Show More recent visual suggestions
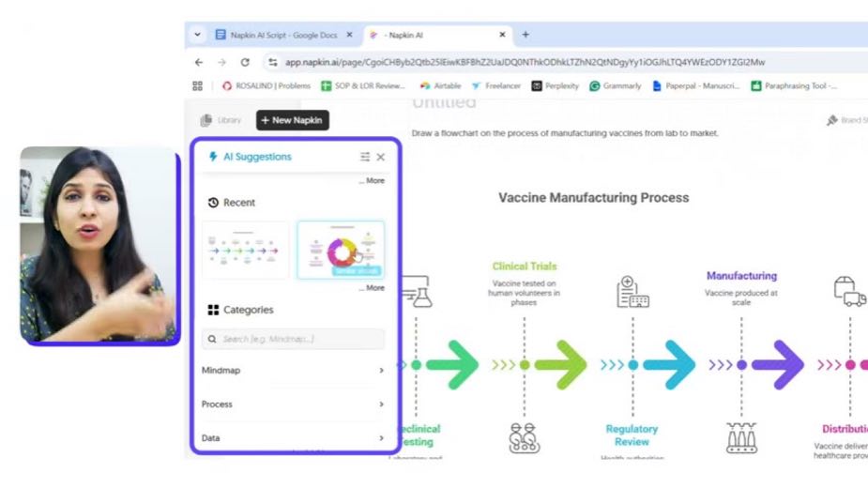 [372, 287]
